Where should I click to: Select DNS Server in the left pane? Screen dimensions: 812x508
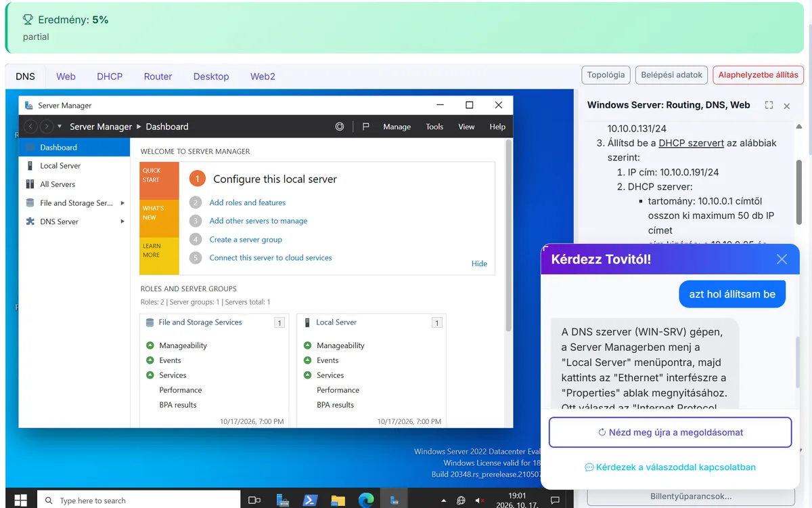point(74,221)
